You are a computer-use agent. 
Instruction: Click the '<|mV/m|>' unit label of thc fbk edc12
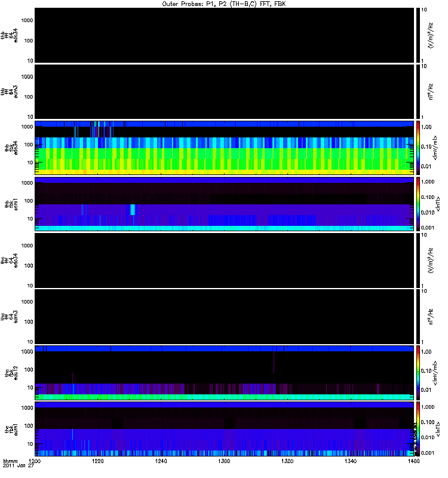(435, 373)
